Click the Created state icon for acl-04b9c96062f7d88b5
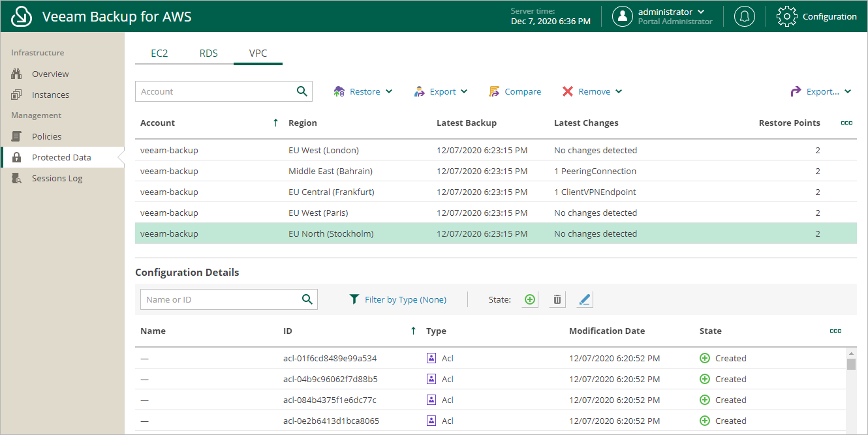Screen dimensions: 868x435 coord(705,379)
